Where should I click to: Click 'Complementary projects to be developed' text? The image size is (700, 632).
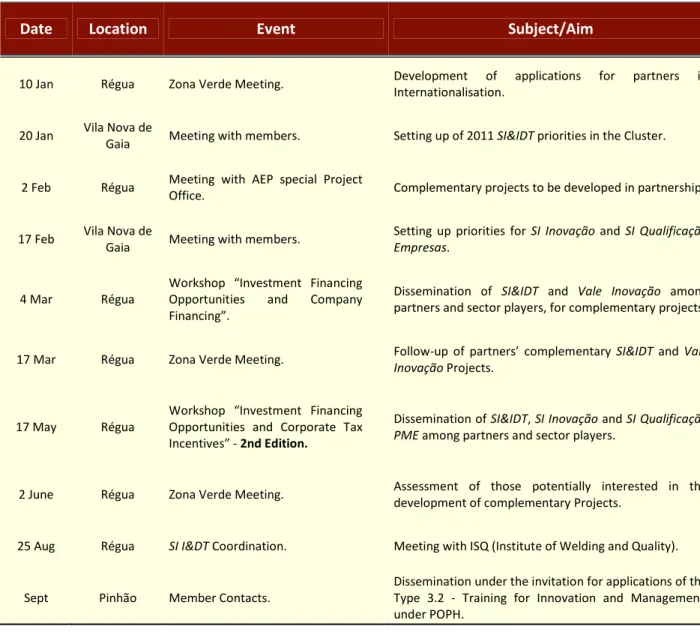[507, 188]
